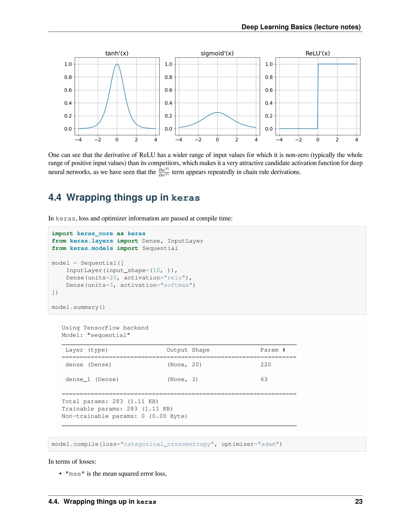Click the 'model = Sequential([' code line
The image size is (411, 532).
coord(88,263)
